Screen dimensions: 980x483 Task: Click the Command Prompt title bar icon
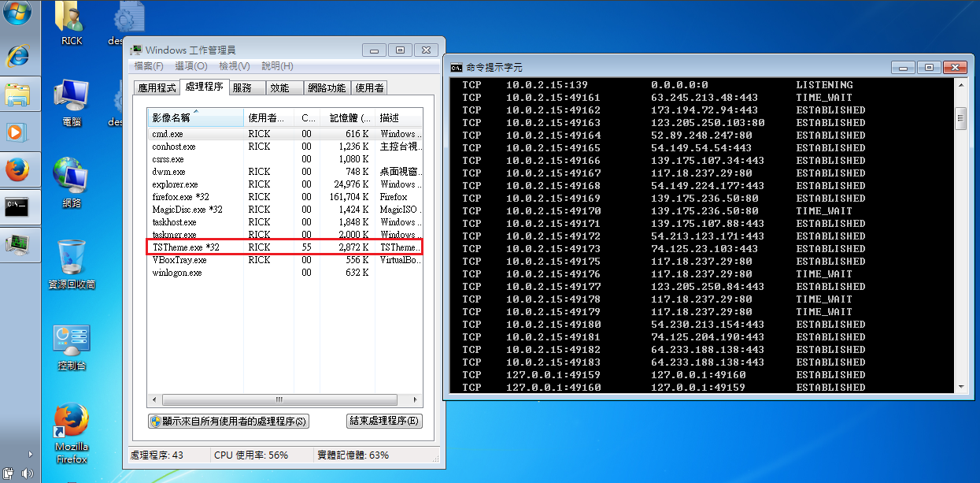pyautogui.click(x=456, y=68)
